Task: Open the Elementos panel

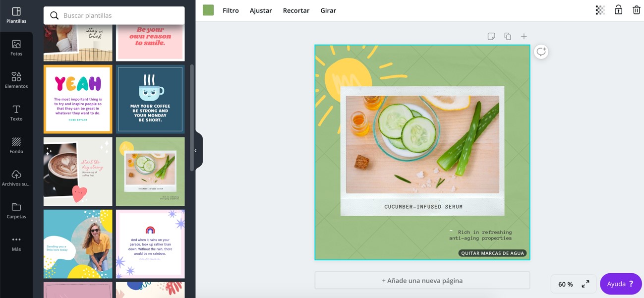Action: pyautogui.click(x=16, y=80)
